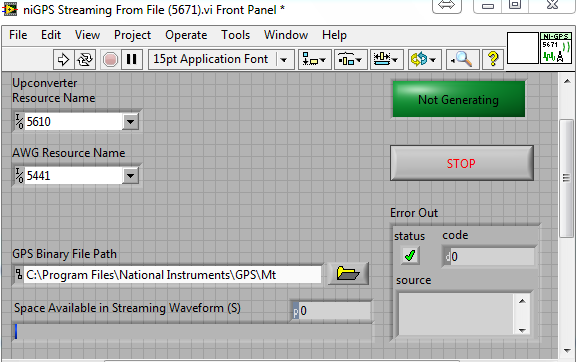Open the View menu
Image resolution: width=576 pixels, height=362 pixels.
pyautogui.click(x=87, y=35)
